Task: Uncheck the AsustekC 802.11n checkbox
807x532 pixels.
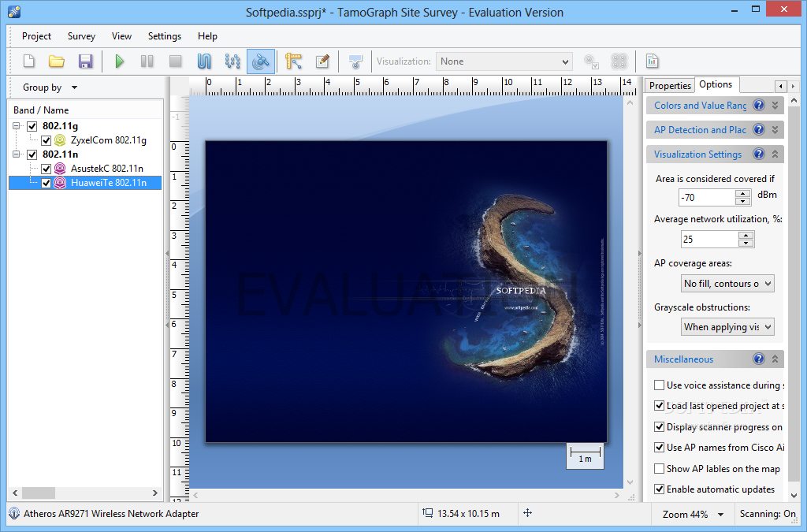Action: [46, 168]
